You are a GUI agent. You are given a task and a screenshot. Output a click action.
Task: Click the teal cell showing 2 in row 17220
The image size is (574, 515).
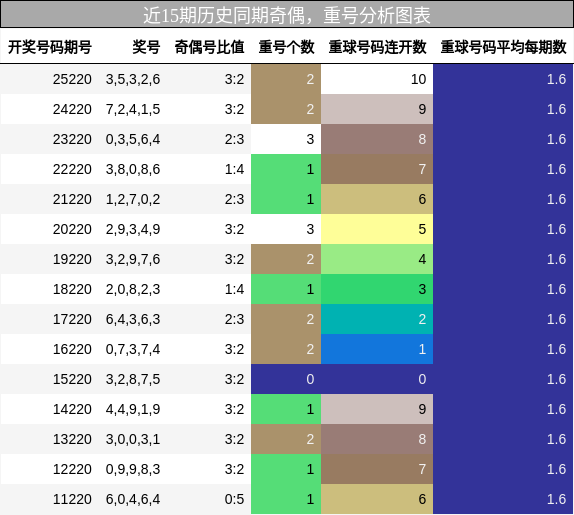pyautogui.click(x=377, y=319)
